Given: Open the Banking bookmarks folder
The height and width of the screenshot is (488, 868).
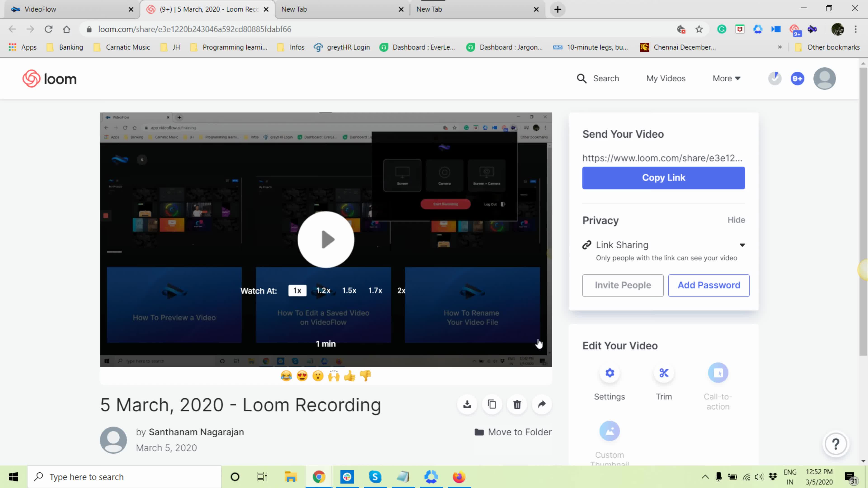Looking at the screenshot, I should 65,47.
